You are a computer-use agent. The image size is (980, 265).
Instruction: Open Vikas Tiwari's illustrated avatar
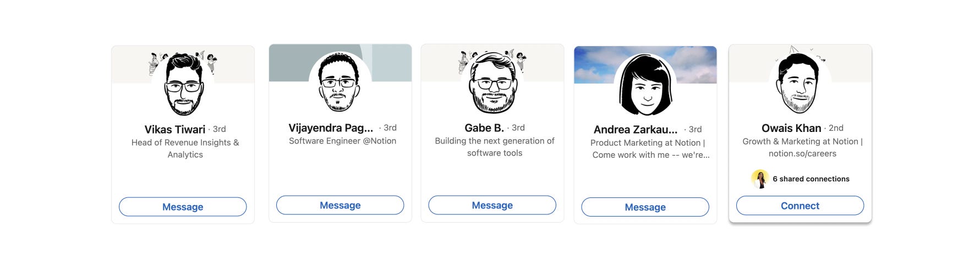coord(183,84)
